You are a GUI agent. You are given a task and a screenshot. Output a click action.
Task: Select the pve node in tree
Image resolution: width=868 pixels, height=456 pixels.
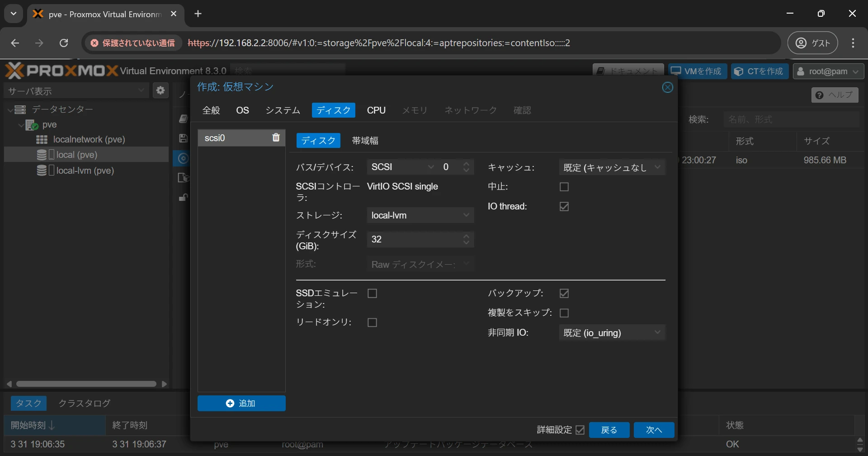point(49,124)
